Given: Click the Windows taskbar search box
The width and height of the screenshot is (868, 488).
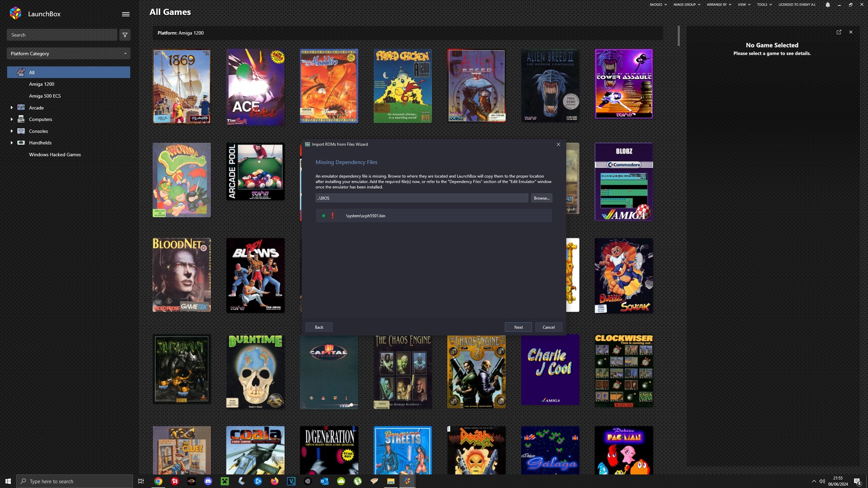Looking at the screenshot, I should click(75, 481).
